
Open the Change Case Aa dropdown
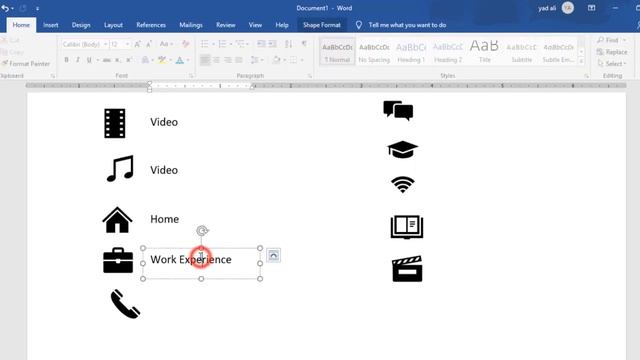pyautogui.click(x=166, y=44)
